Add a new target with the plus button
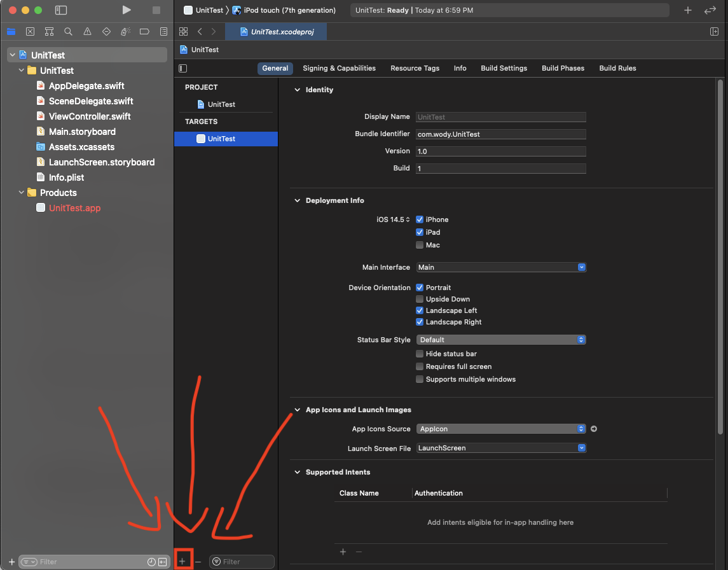This screenshot has height=570, width=728. coord(182,562)
